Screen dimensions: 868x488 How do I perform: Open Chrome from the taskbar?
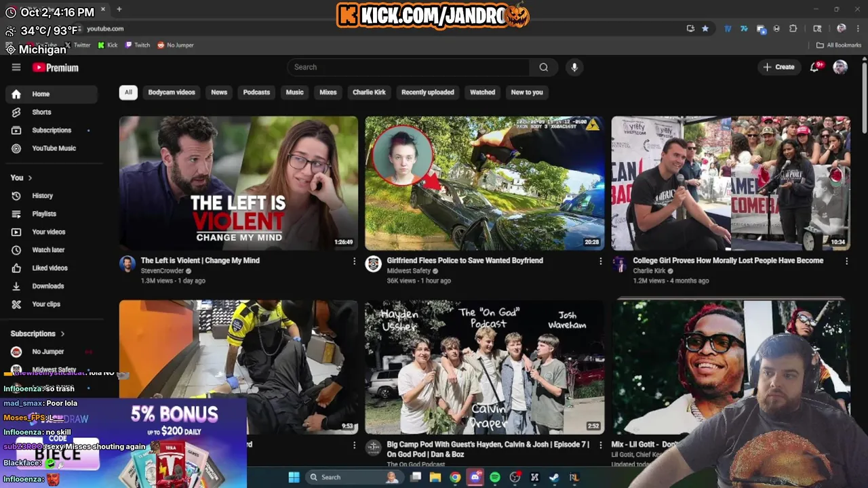455,477
